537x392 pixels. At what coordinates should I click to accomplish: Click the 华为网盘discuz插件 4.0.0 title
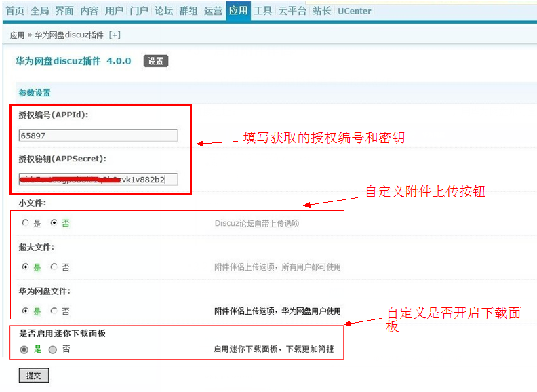[x=73, y=61]
